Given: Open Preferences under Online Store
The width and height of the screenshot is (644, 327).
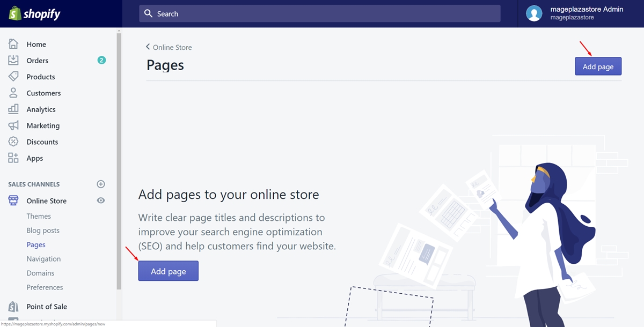Looking at the screenshot, I should 45,287.
